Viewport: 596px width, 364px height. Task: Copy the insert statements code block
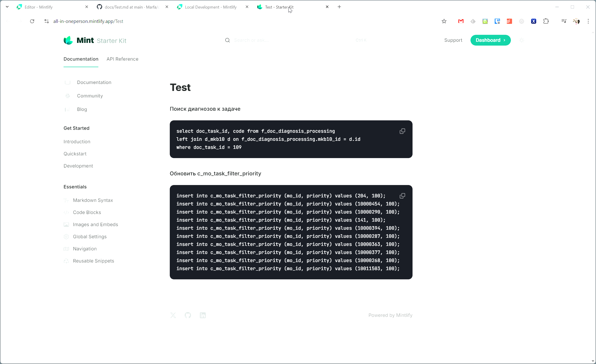[x=402, y=196]
